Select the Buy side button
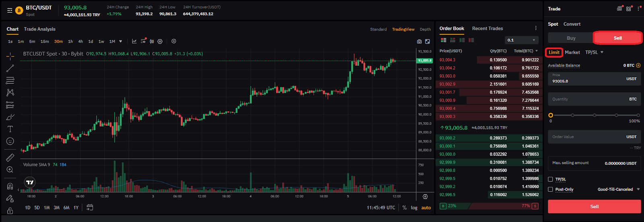The width and height of the screenshot is (644, 222). [571, 38]
